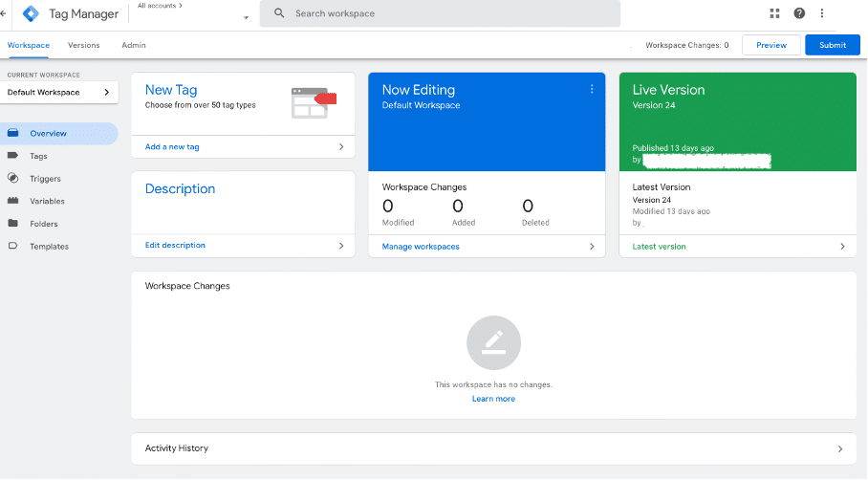Click the Description card heading

click(x=180, y=188)
